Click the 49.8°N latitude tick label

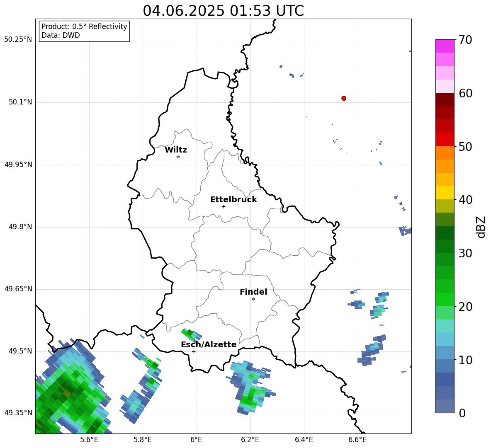tap(20, 227)
